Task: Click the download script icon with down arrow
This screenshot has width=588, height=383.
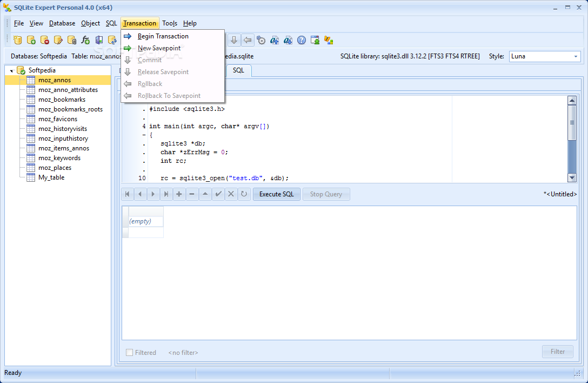Action: [288, 40]
